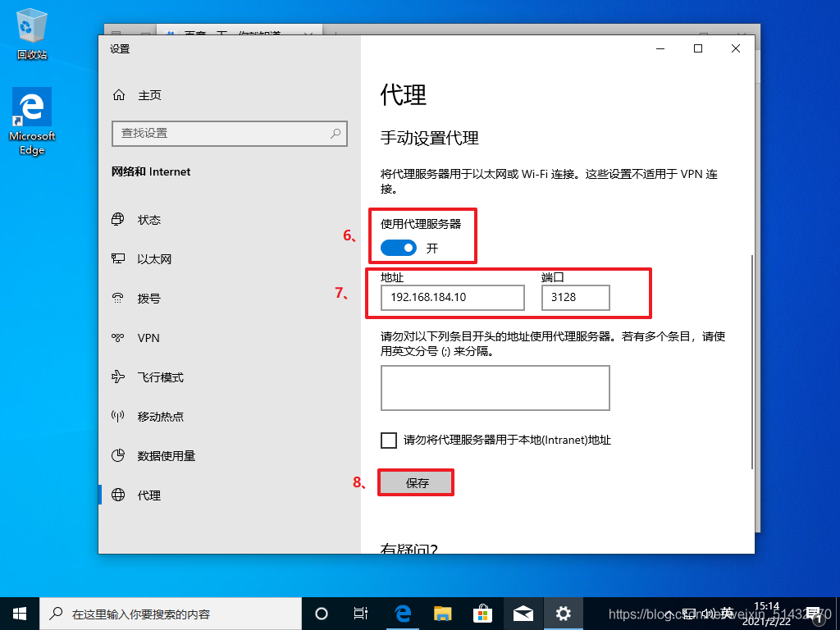
Task: Open the Recycle Bin (回收站) desktop icon
Action: click(x=32, y=34)
